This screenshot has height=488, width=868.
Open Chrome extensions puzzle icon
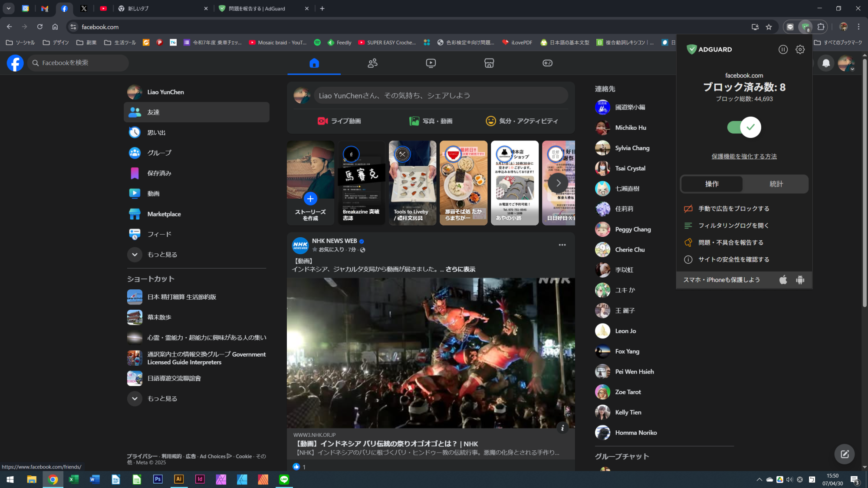point(820,26)
